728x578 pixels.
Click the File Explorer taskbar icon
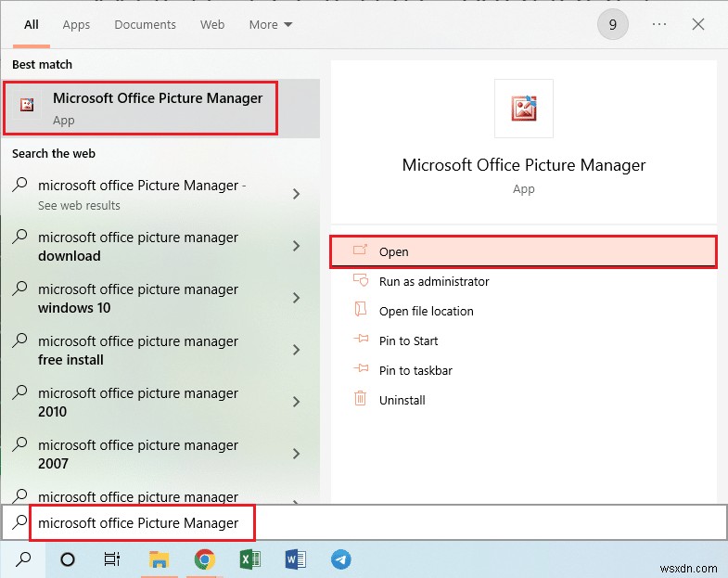tap(160, 559)
